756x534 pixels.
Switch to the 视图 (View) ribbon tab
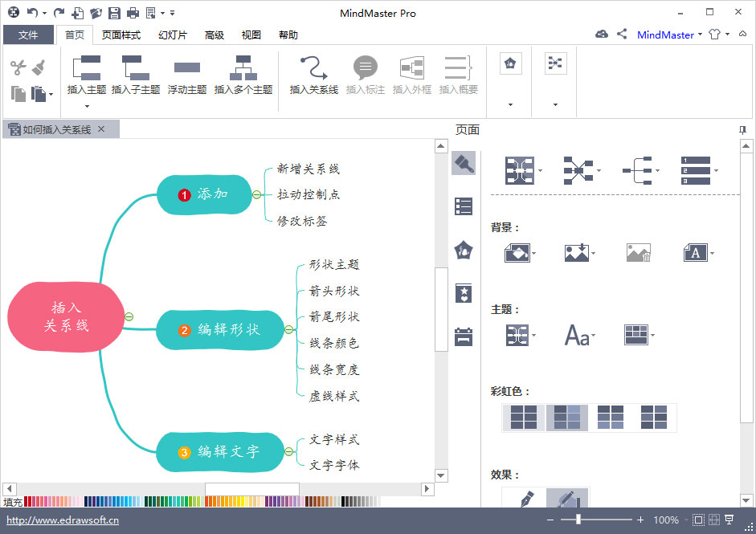click(251, 35)
